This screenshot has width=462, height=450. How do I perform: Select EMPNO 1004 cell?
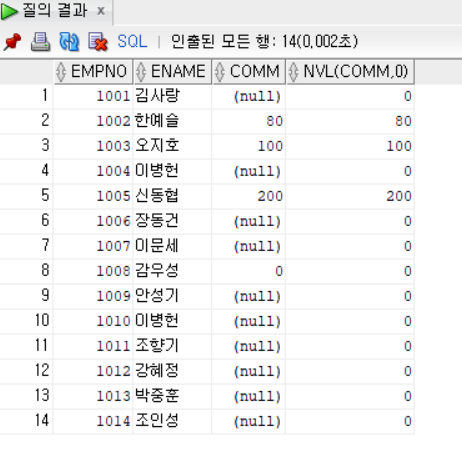pyautogui.click(x=93, y=171)
